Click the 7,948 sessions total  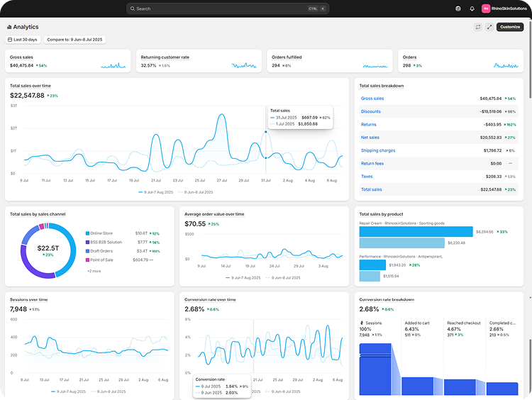tap(18, 309)
